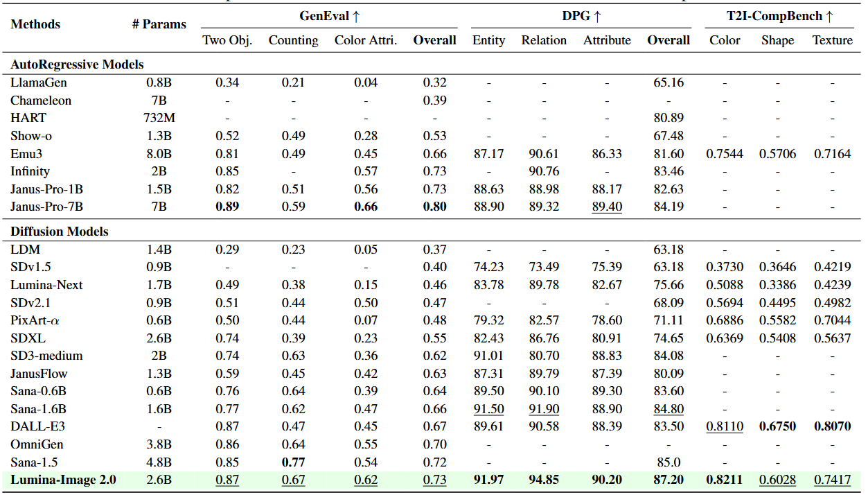
Task: Click the 8.0B params value for Emu3
Action: (x=159, y=154)
